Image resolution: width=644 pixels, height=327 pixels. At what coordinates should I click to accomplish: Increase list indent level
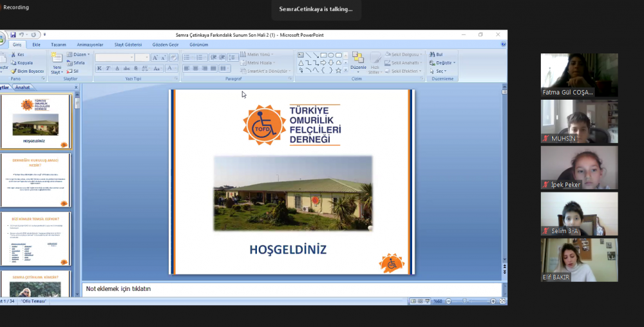point(222,57)
